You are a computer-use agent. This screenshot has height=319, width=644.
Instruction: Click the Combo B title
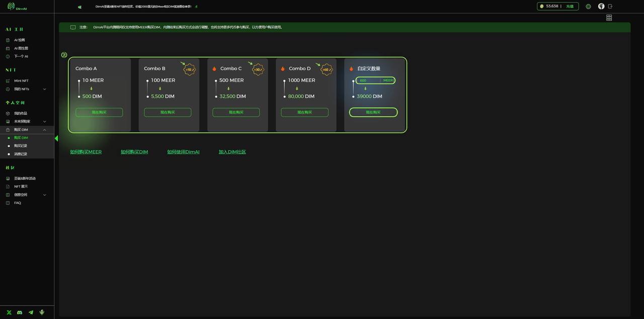(x=154, y=68)
